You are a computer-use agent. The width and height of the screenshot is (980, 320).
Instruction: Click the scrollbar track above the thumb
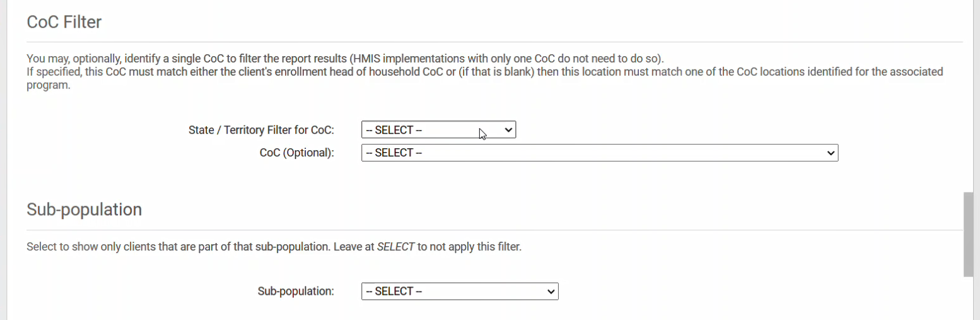pyautogui.click(x=969, y=95)
